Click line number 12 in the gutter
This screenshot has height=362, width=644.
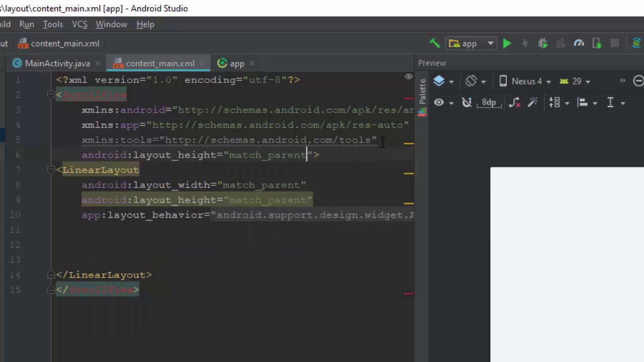(x=15, y=245)
